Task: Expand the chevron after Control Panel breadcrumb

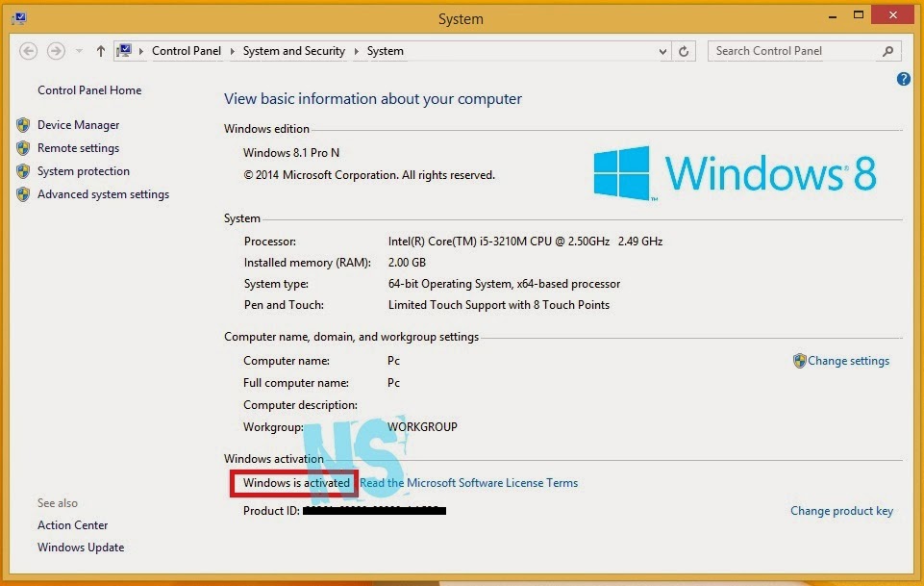Action: [232, 51]
